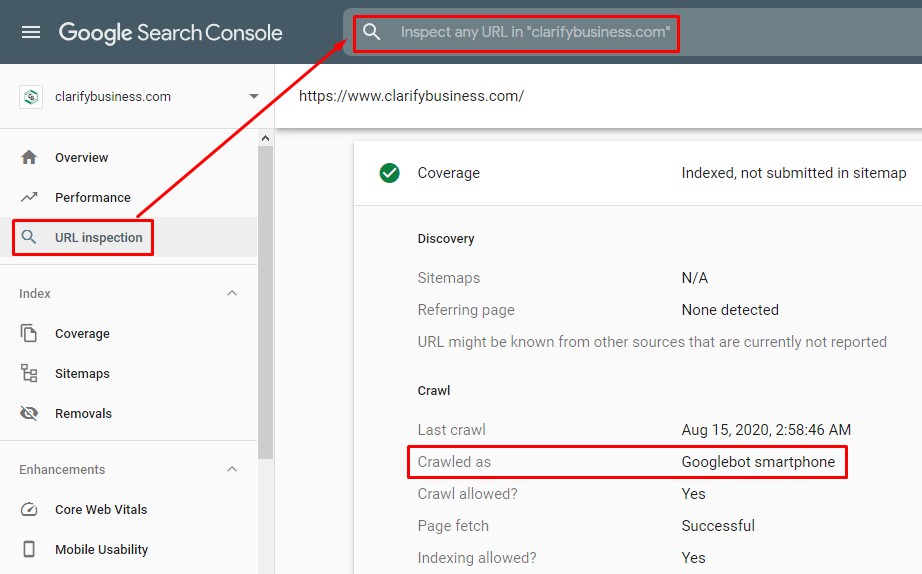Click the Google Search Console logo
The image size is (922, 574).
[171, 33]
